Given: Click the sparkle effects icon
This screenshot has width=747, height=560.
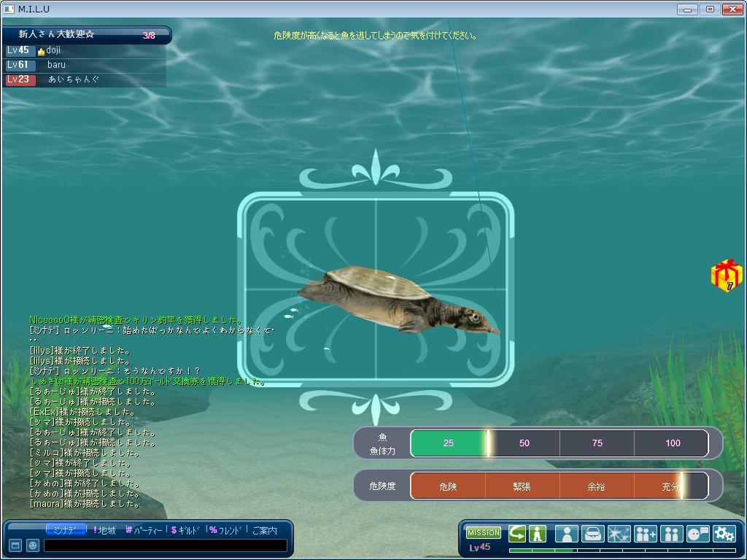Looking at the screenshot, I should point(619,534).
